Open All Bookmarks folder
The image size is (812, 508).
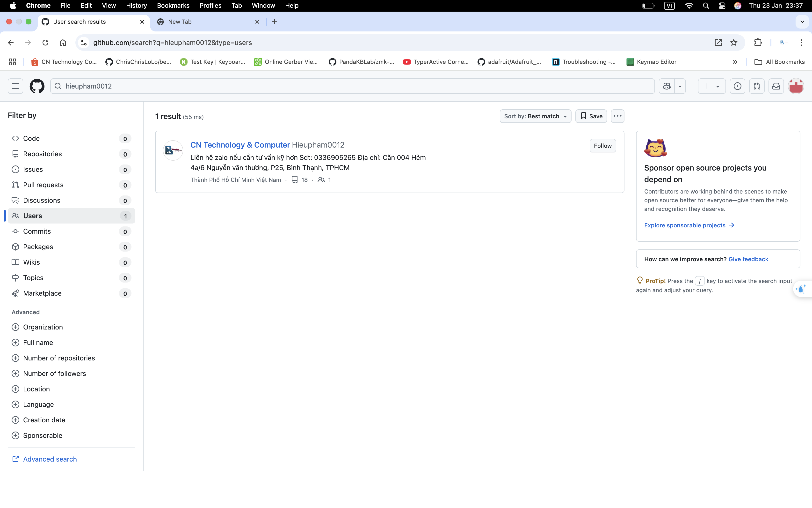click(x=779, y=62)
